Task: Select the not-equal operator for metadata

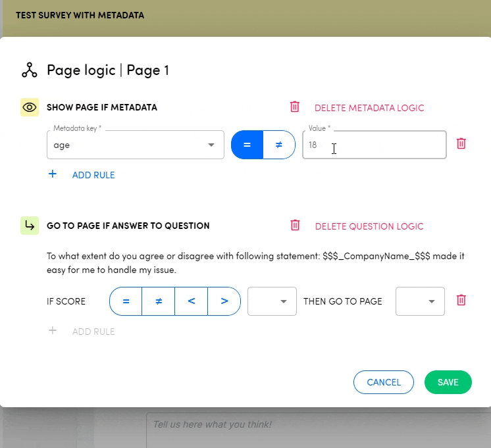Action: pos(279,145)
